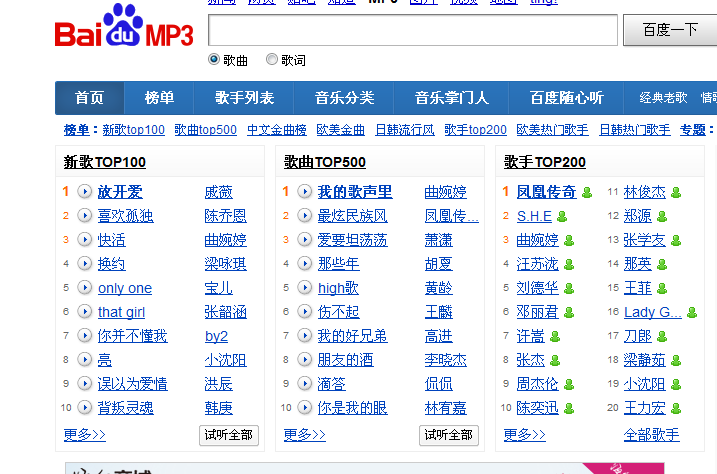Open singer 张学友 in 歌手TOP200

[x=645, y=240]
